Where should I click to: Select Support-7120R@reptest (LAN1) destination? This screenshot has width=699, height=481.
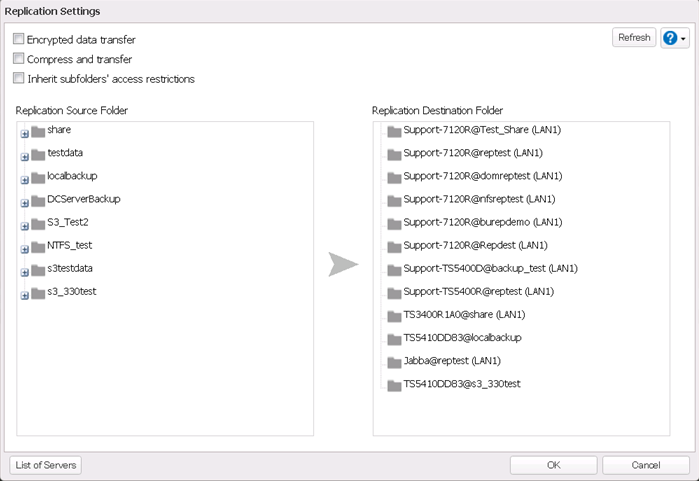tap(457, 153)
